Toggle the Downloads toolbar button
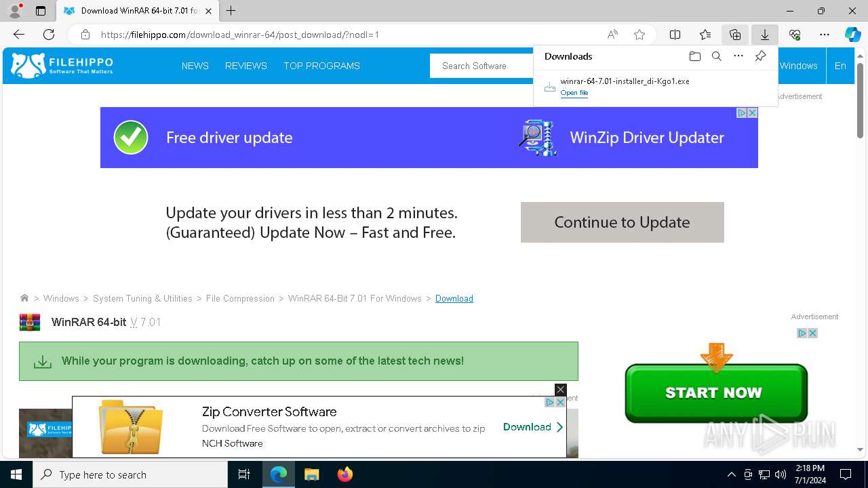This screenshot has width=868, height=488. point(764,35)
